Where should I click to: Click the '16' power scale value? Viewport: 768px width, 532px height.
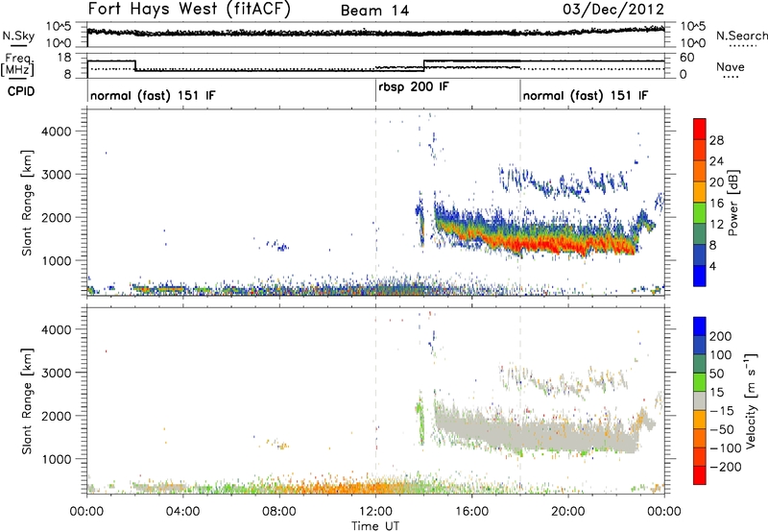click(716, 204)
